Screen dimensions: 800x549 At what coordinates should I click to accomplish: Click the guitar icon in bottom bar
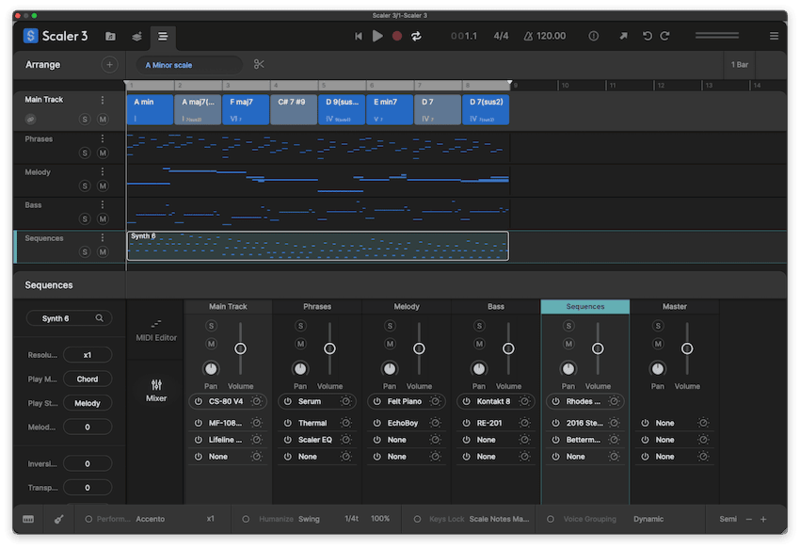[x=59, y=519]
